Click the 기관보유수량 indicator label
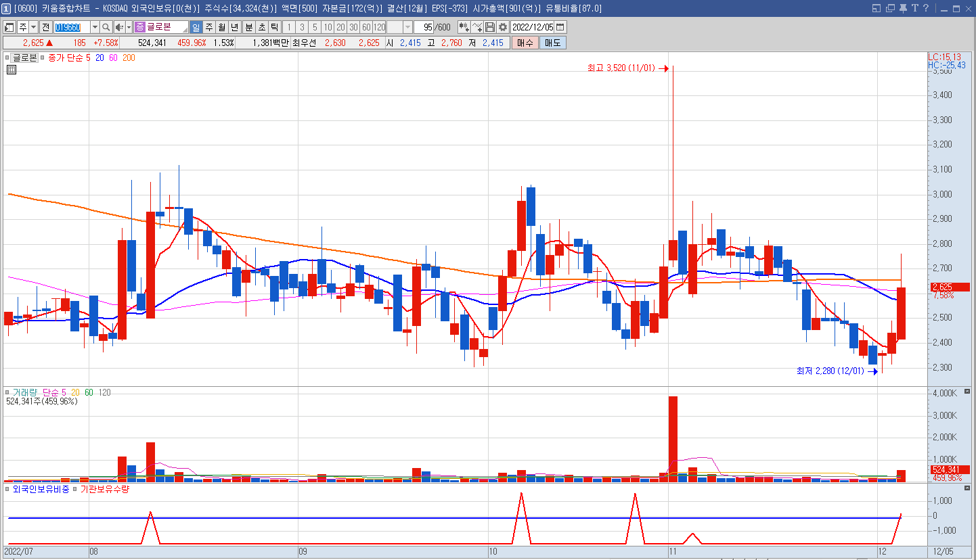Image resolution: width=976 pixels, height=560 pixels. (105, 489)
